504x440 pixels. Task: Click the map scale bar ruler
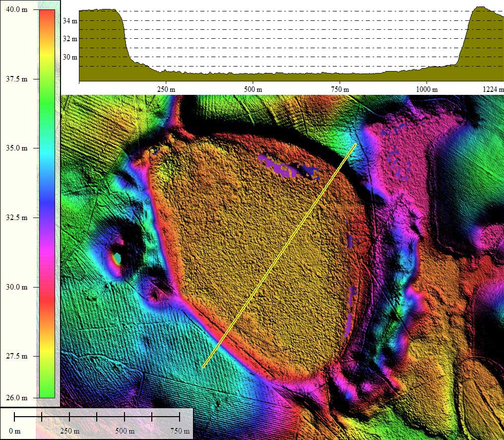[x=97, y=417]
